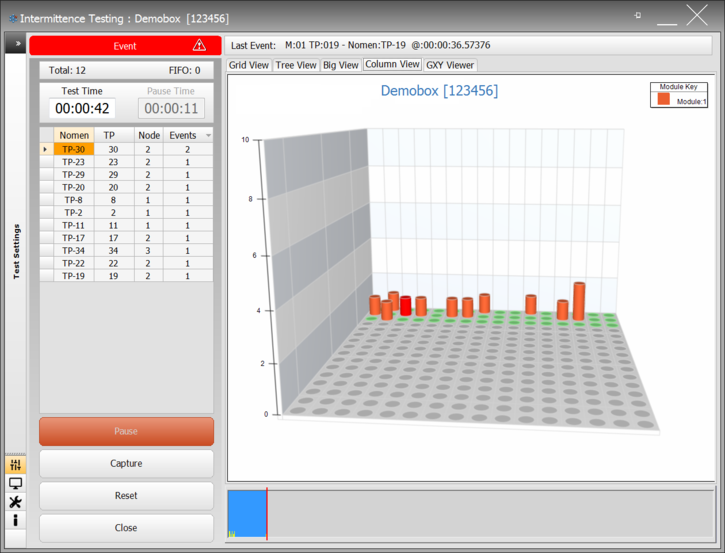Expand the sidebar with double-chevron button
This screenshot has height=553, width=725.
pyautogui.click(x=17, y=44)
